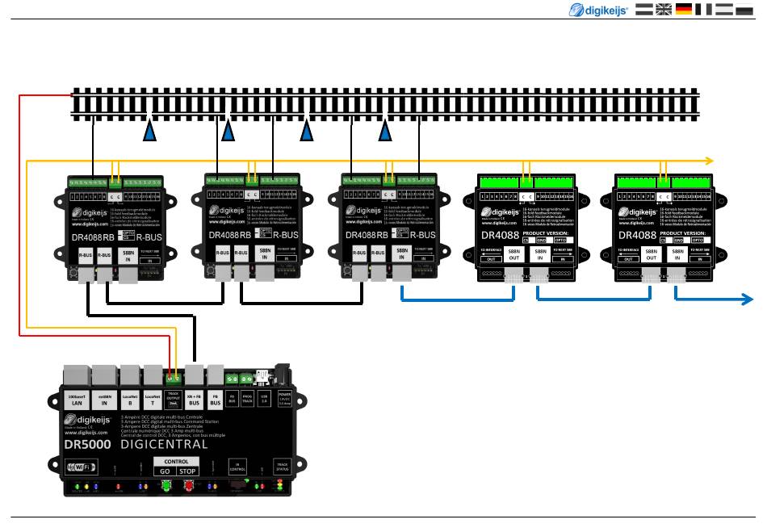
Task: Push the green GO button on the DR5000
Action: click(x=166, y=485)
